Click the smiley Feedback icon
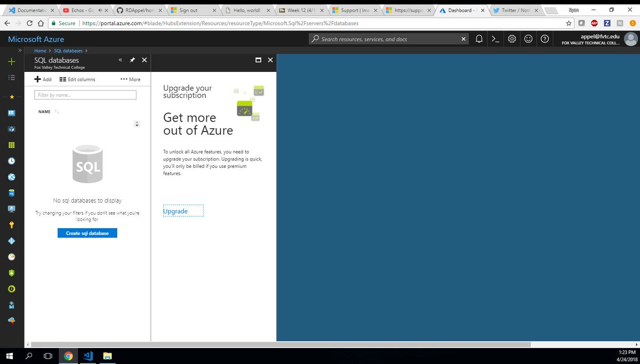The height and width of the screenshot is (364, 640). [x=528, y=39]
